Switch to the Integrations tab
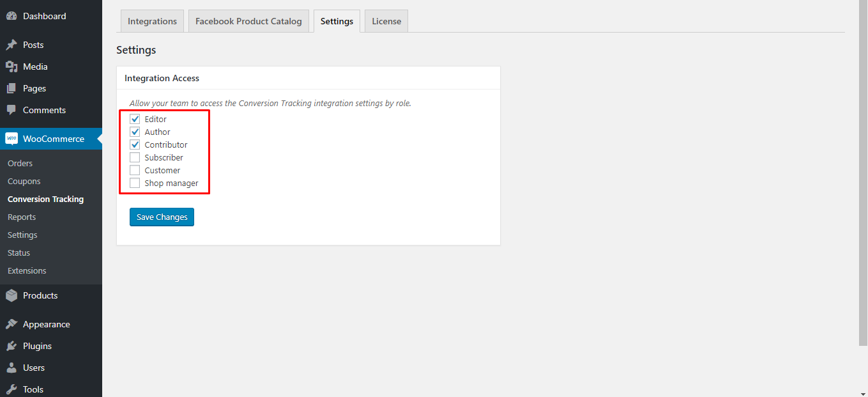 point(152,21)
